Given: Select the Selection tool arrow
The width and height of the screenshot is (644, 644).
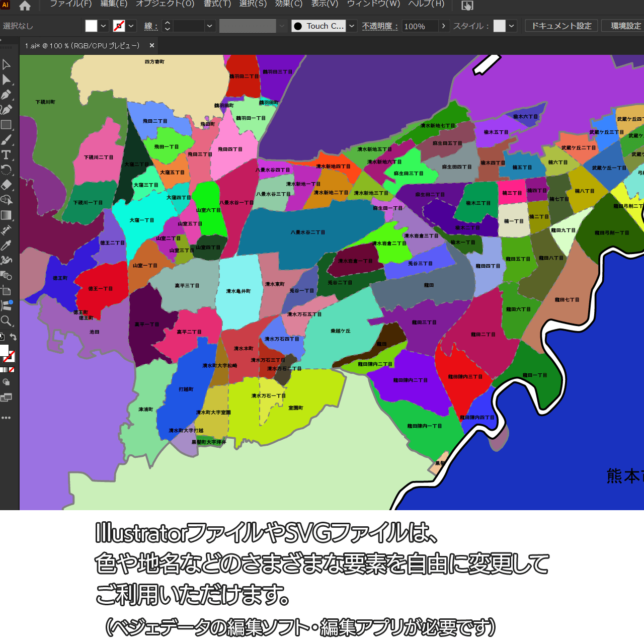Looking at the screenshot, I should coord(7,64).
